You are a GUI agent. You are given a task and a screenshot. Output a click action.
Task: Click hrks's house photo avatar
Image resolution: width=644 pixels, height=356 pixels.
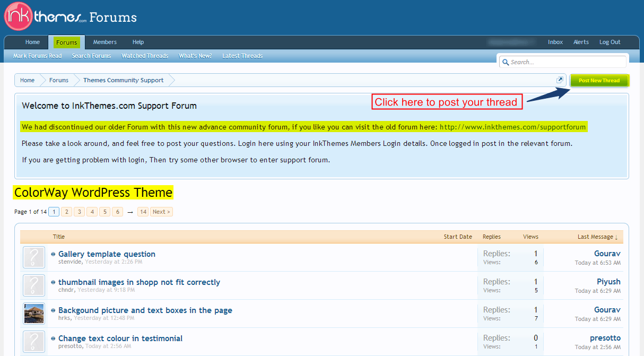pyautogui.click(x=34, y=314)
